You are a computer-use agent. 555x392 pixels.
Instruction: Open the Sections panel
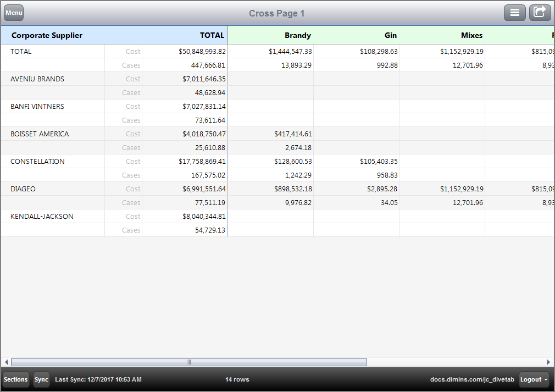coord(15,379)
